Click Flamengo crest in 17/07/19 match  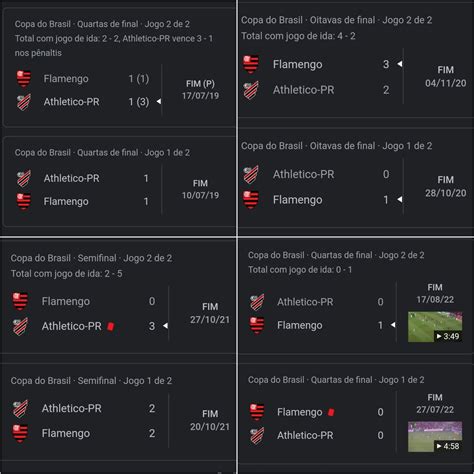[x=24, y=79]
